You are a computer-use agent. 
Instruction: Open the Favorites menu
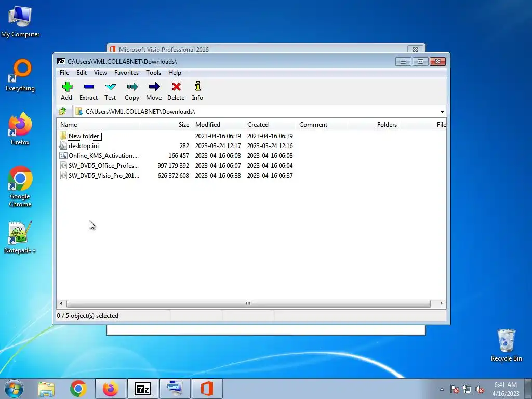pyautogui.click(x=126, y=73)
